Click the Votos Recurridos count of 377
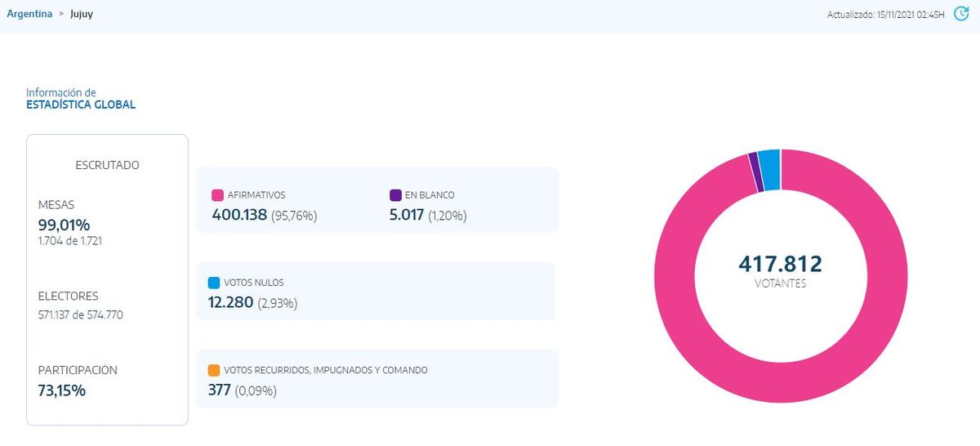 pyautogui.click(x=219, y=390)
